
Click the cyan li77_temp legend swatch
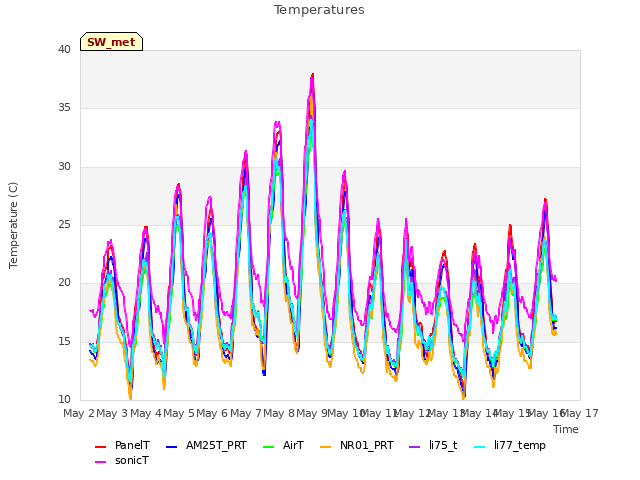pos(480,447)
